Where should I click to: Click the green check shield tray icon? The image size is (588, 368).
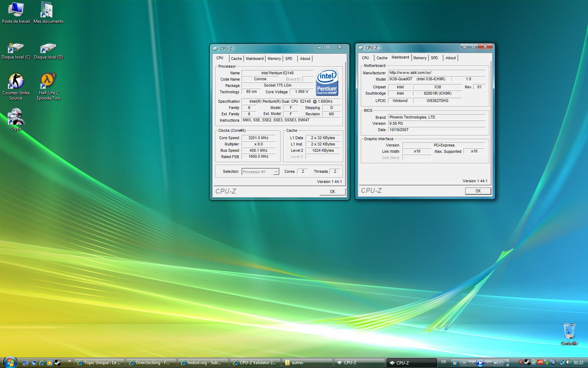[x=546, y=362]
